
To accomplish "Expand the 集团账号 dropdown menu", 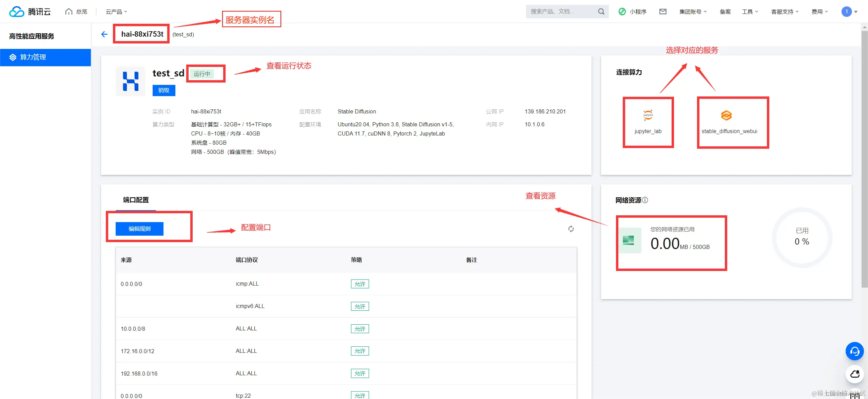I will pyautogui.click(x=693, y=12).
